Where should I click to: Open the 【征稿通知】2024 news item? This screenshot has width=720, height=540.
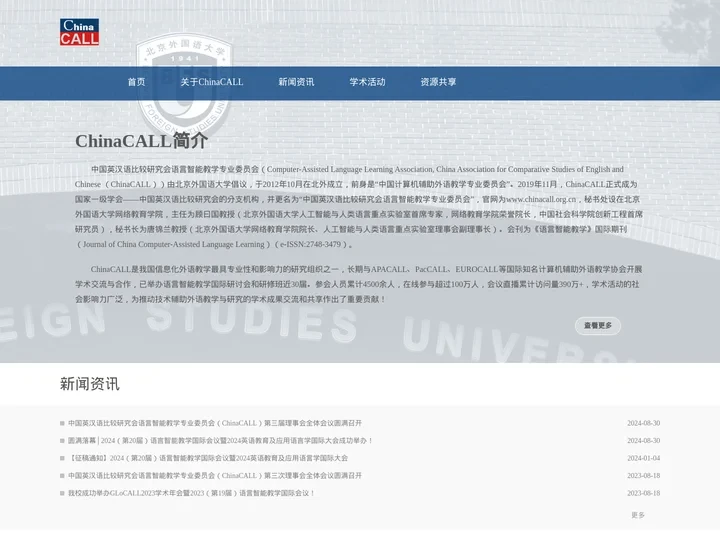pyautogui.click(x=208, y=458)
